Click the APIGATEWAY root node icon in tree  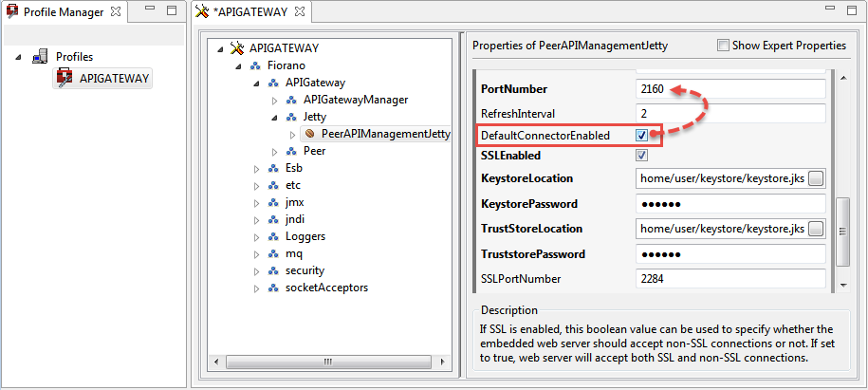click(236, 47)
